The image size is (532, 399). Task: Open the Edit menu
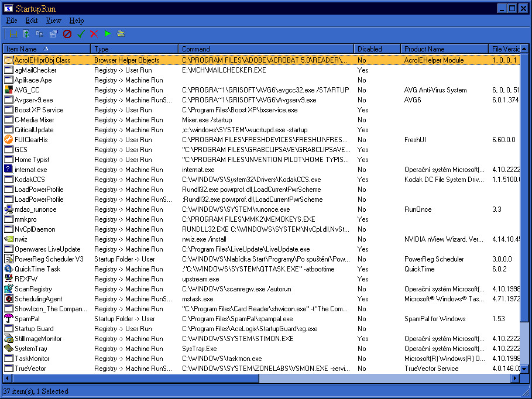pos(32,20)
